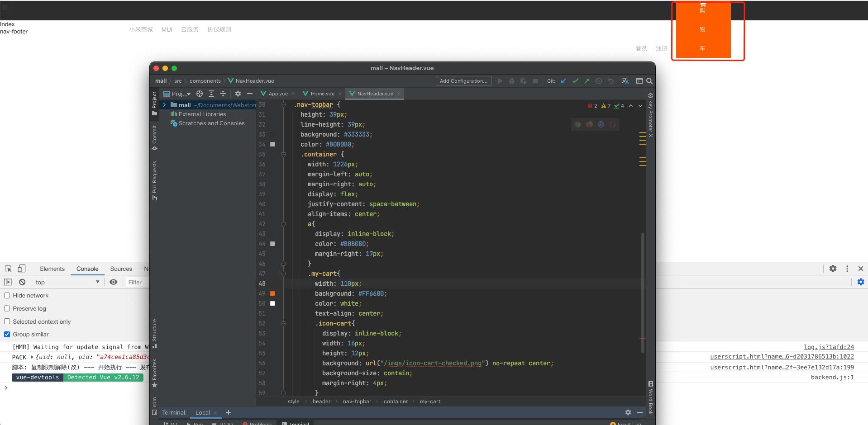Click the Git update project arrow icon

click(563, 81)
